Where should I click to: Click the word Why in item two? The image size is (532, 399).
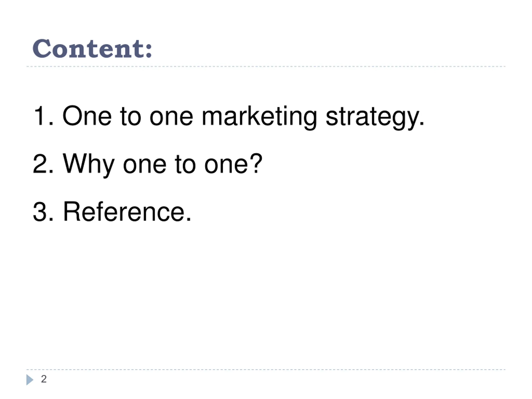tap(89, 165)
